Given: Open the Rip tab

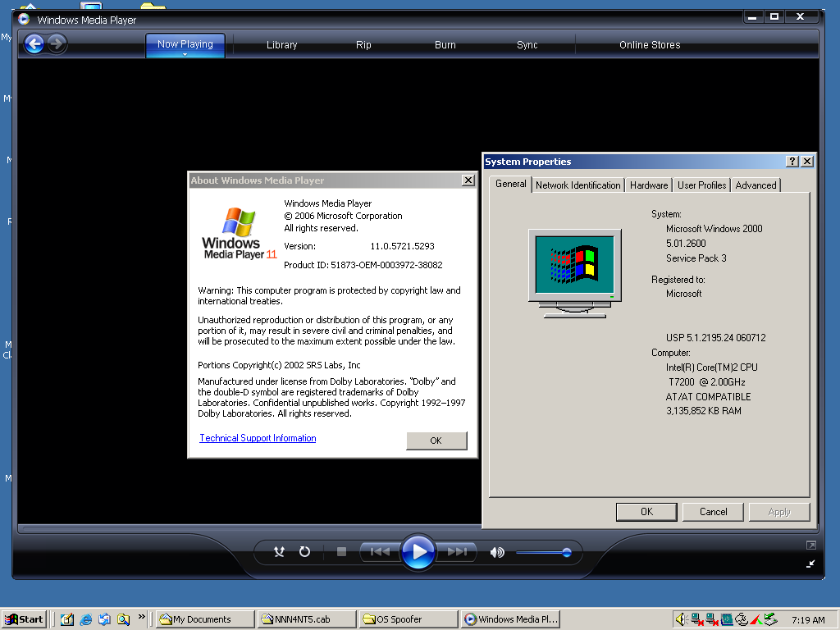Looking at the screenshot, I should pos(363,45).
